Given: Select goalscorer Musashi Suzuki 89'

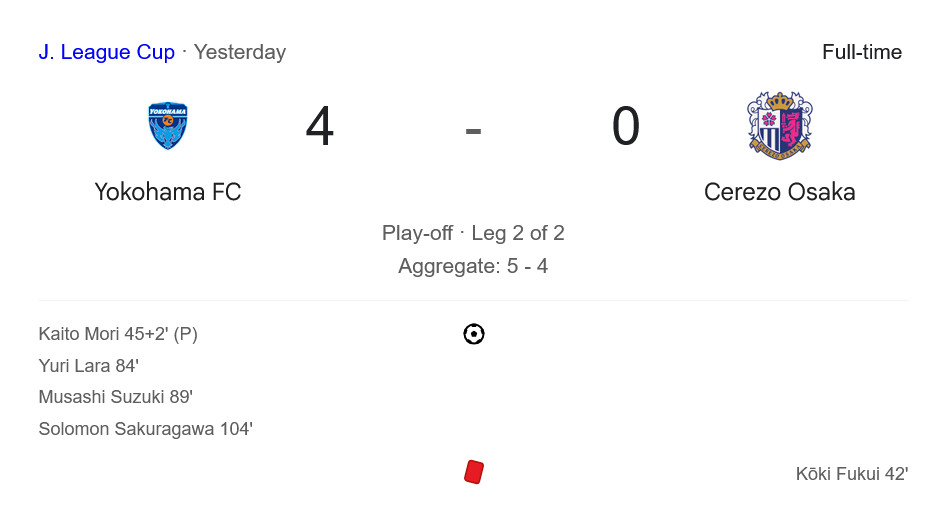Looking at the screenshot, I should tap(115, 397).
